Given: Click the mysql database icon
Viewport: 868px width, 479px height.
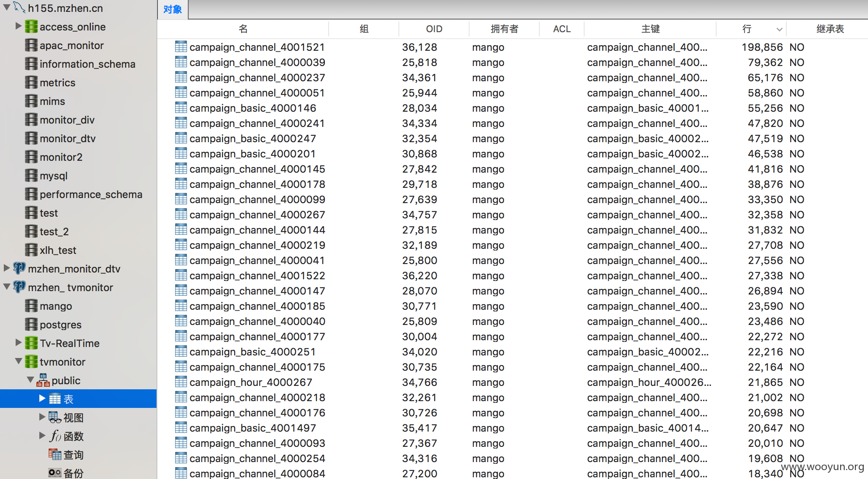Looking at the screenshot, I should coord(31,176).
